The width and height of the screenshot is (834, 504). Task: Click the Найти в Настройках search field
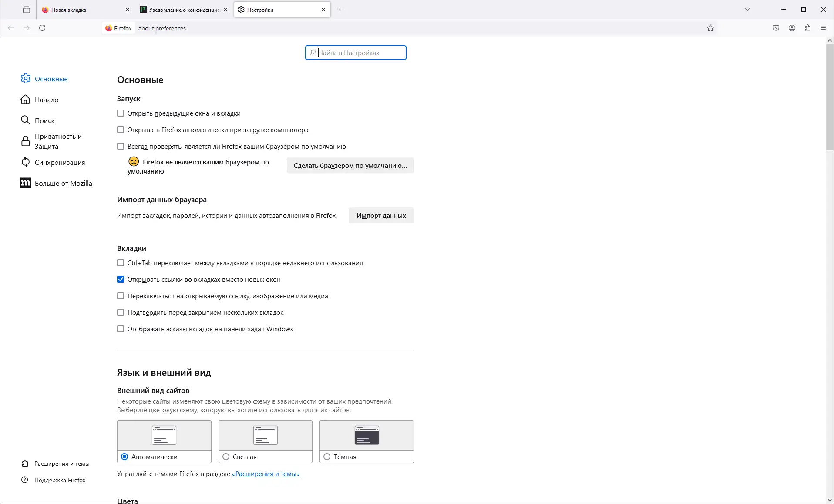[356, 53]
